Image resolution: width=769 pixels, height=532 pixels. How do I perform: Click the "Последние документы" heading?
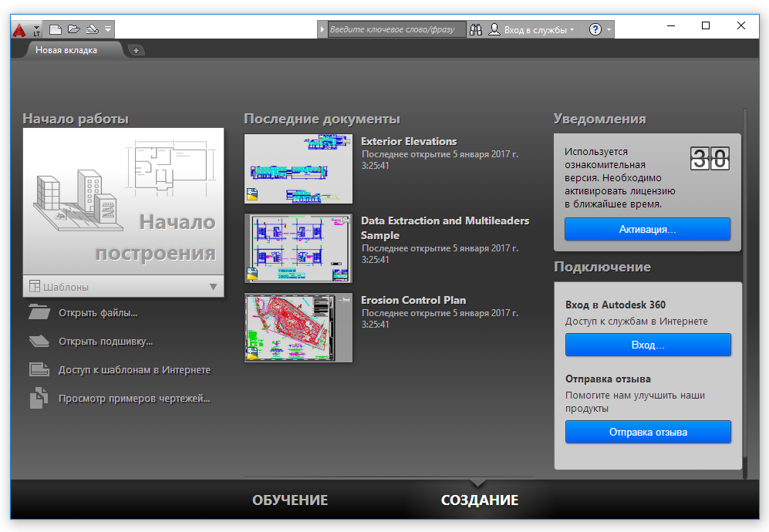coord(322,119)
